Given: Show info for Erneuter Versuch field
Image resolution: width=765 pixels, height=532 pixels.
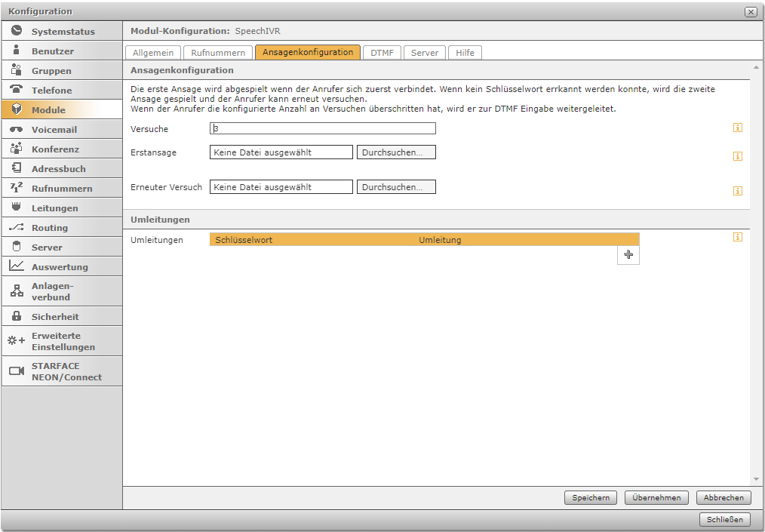Looking at the screenshot, I should [x=738, y=191].
